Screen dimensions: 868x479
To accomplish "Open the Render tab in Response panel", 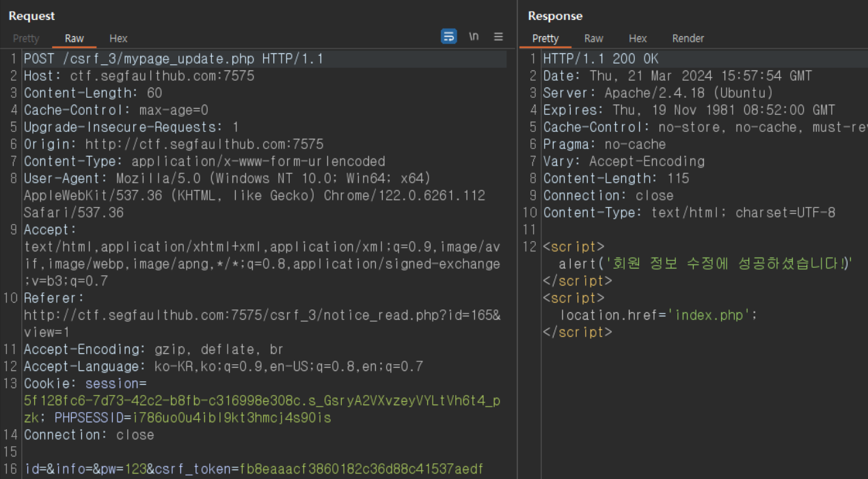I will pyautogui.click(x=688, y=38).
